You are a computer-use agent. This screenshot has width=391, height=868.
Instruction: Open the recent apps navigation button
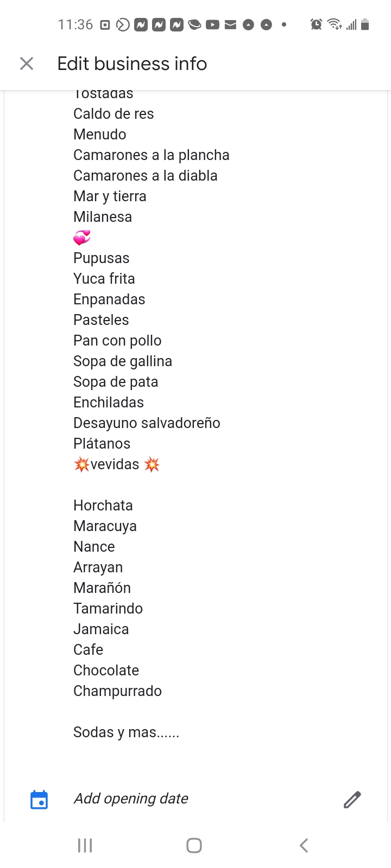[85, 845]
